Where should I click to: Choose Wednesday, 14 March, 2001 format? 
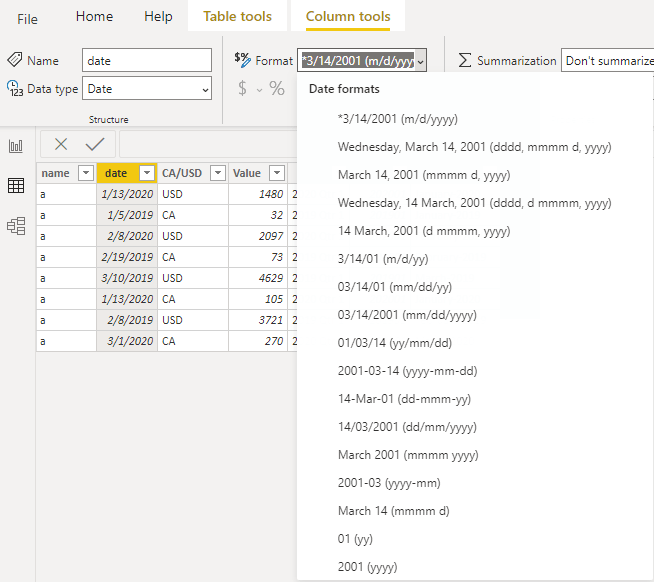point(475,203)
